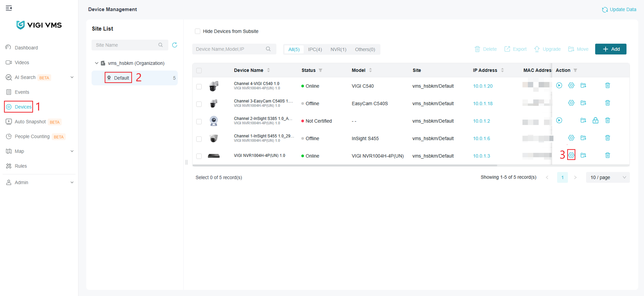
Task: Sort by IP Address column
Action: [502, 70]
